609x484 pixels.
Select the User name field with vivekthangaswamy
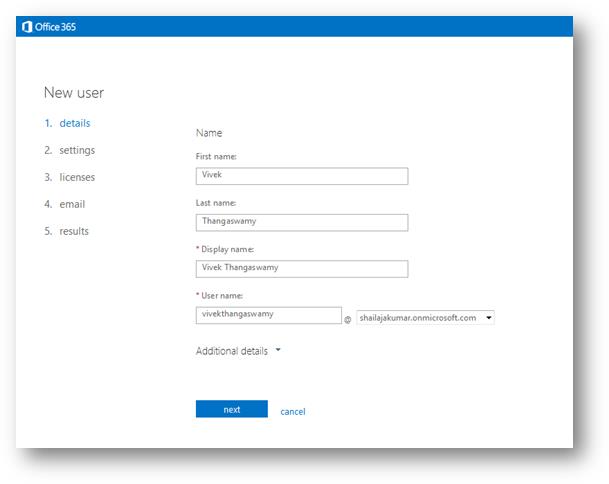coord(268,315)
